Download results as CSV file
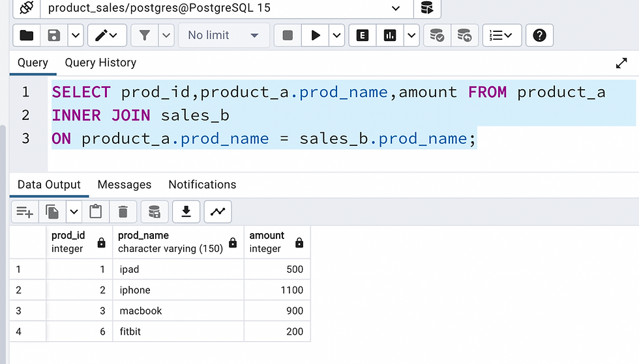This screenshot has height=364, width=639. [x=186, y=212]
